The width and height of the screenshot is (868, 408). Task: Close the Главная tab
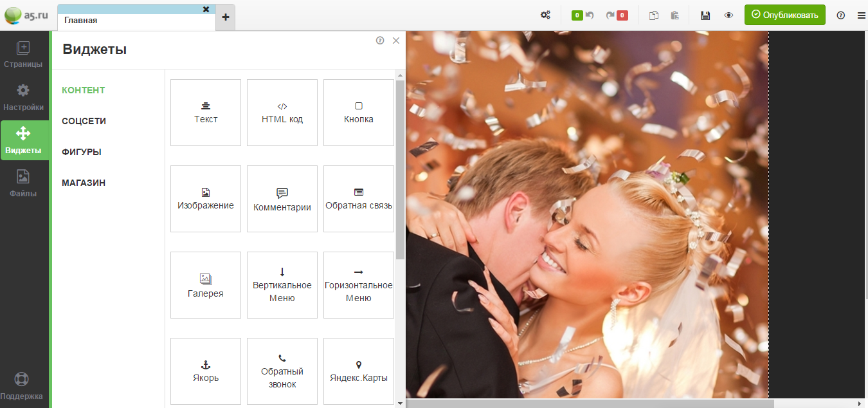(206, 9)
